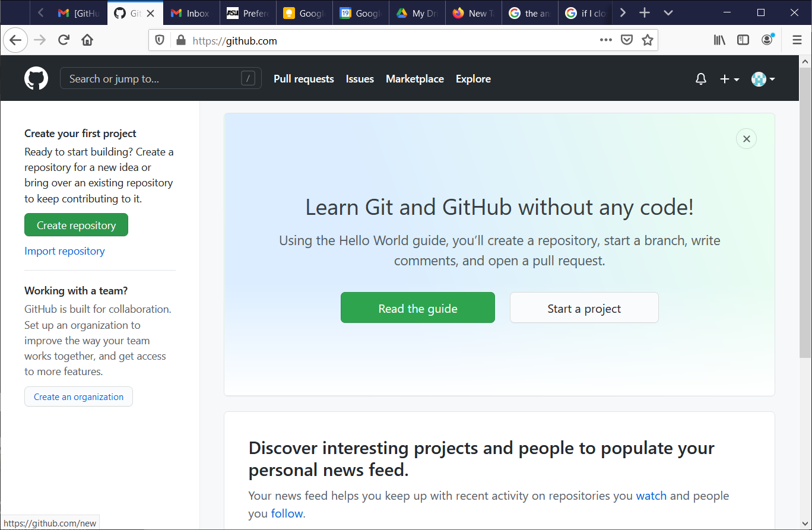812x530 pixels.
Task: Switch to the Google Calendar tab
Action: coord(361,13)
